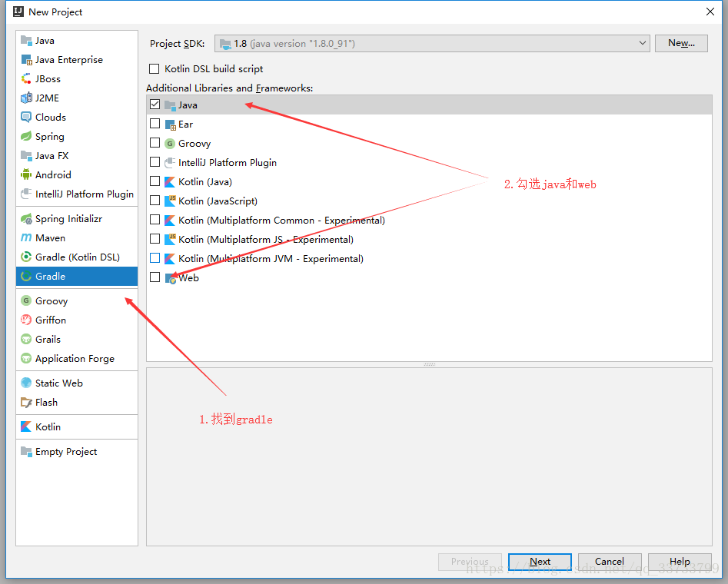
Task: Choose the Java Enterprise icon in sidebar
Action: (26, 60)
